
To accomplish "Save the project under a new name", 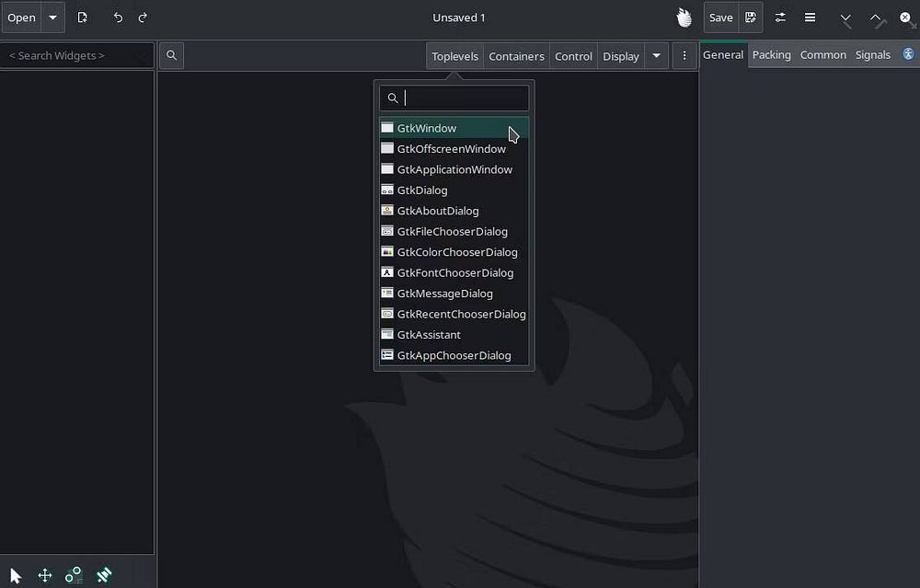I will (751, 17).
